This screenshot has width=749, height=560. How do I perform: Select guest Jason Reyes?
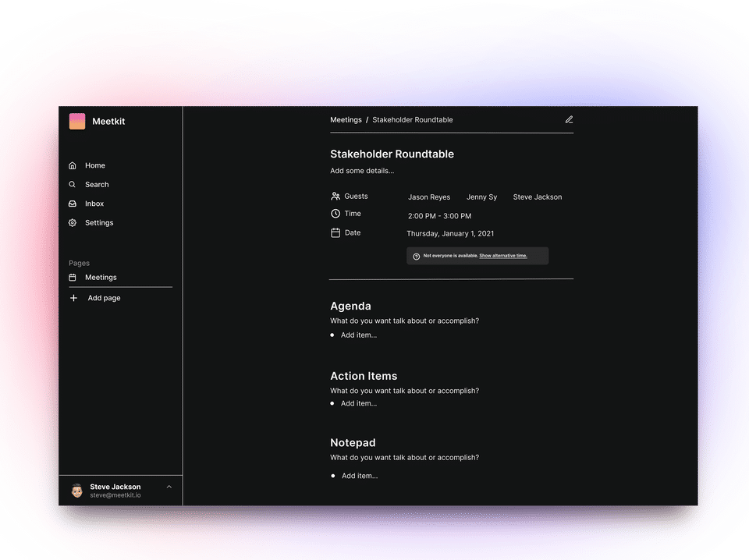(x=429, y=197)
